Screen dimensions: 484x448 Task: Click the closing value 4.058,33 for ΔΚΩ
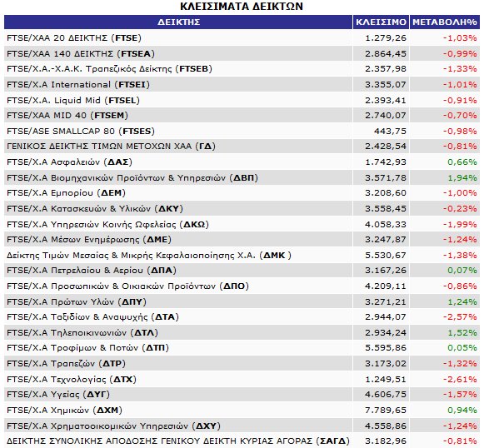(386, 224)
